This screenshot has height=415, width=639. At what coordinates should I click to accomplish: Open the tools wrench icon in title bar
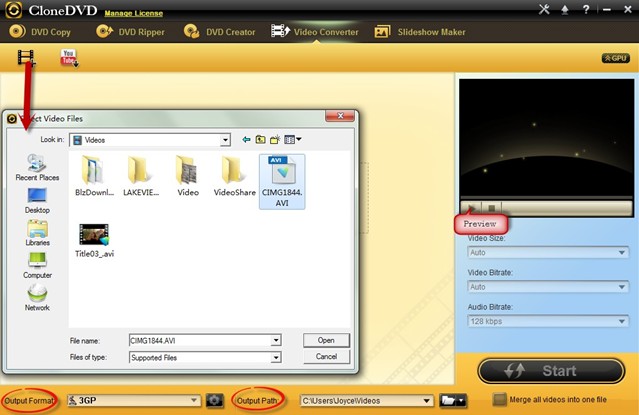pyautogui.click(x=544, y=9)
